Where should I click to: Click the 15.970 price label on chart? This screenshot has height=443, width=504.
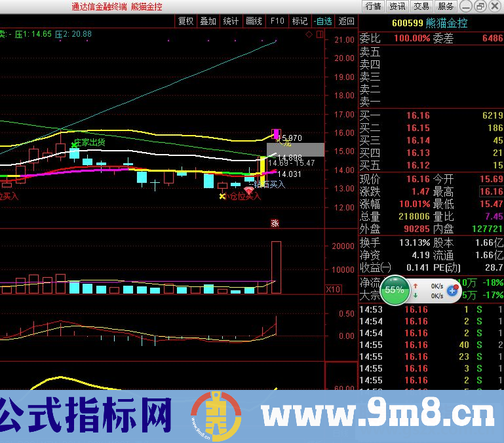(290, 138)
